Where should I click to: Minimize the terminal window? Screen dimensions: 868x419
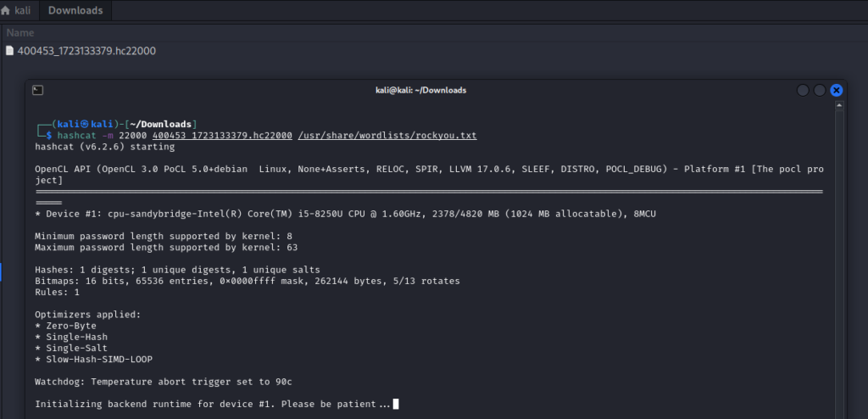click(803, 90)
